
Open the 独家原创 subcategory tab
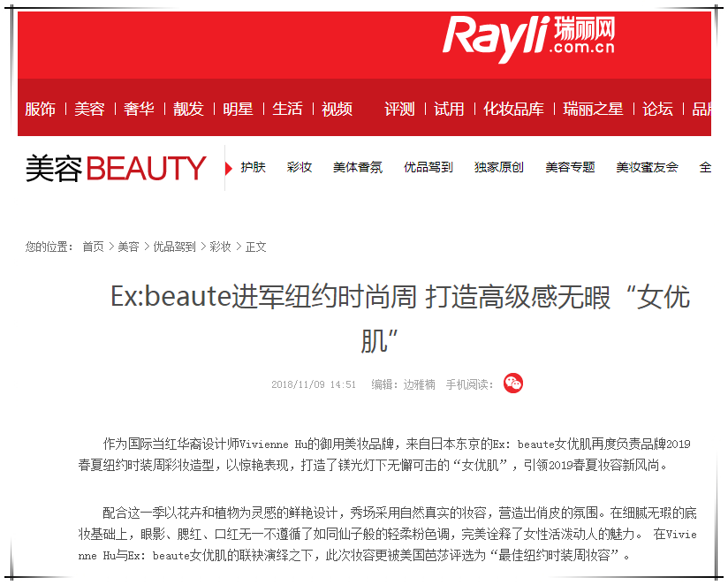click(498, 167)
